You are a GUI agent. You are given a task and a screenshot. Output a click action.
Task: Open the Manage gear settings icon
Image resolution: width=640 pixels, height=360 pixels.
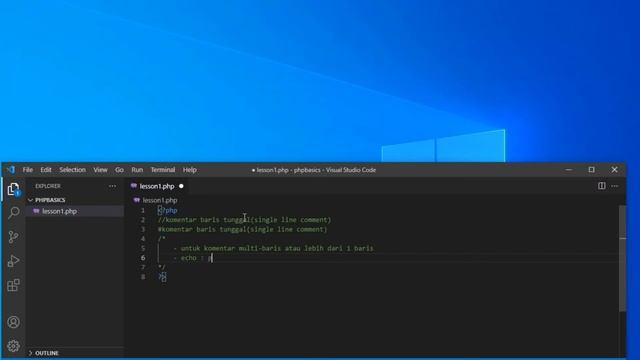(x=13, y=346)
